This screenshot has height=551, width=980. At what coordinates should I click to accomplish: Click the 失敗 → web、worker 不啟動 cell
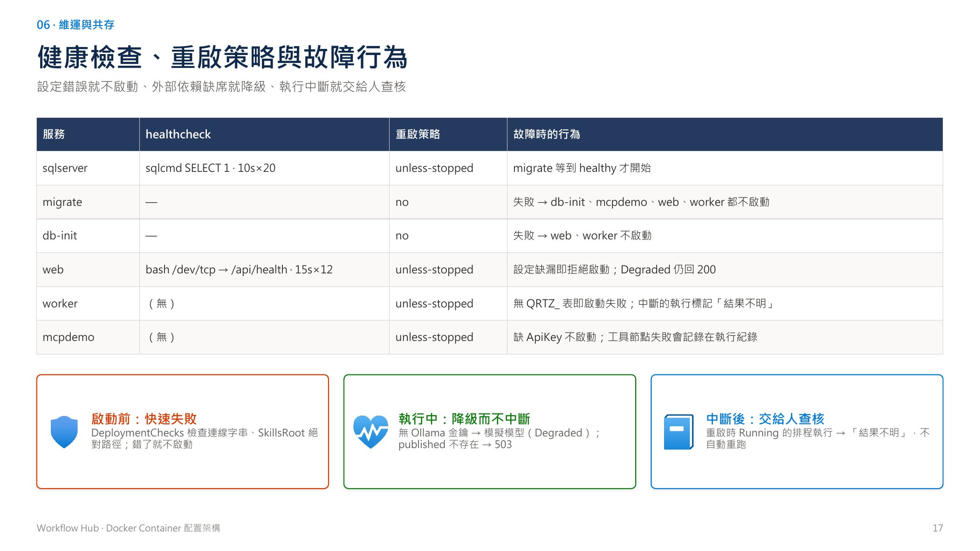725,236
